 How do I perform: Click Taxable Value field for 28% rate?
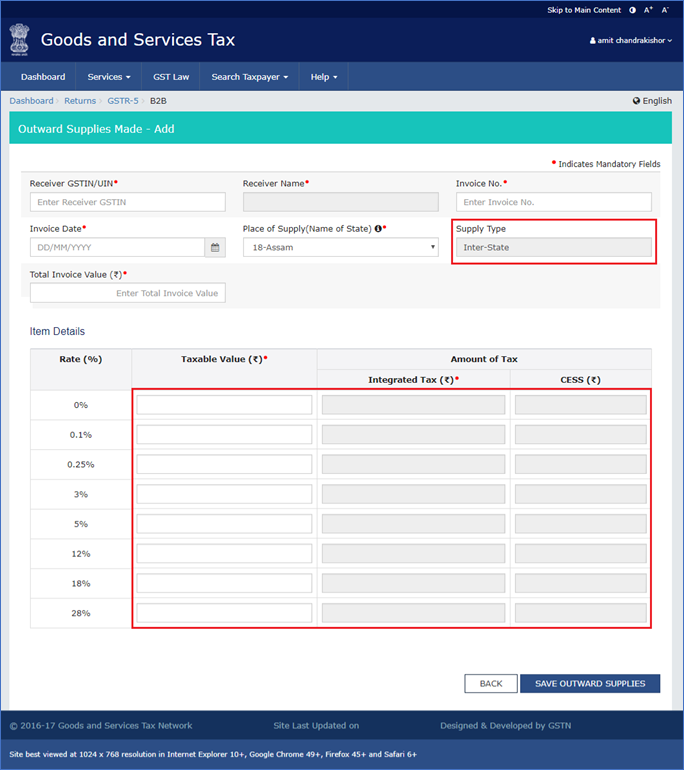(224, 613)
